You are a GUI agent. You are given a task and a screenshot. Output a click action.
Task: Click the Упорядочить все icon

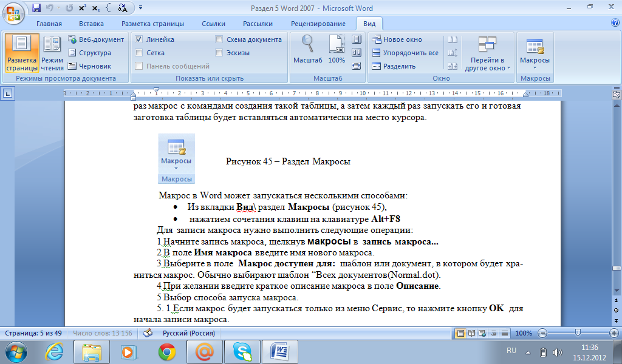(x=376, y=53)
